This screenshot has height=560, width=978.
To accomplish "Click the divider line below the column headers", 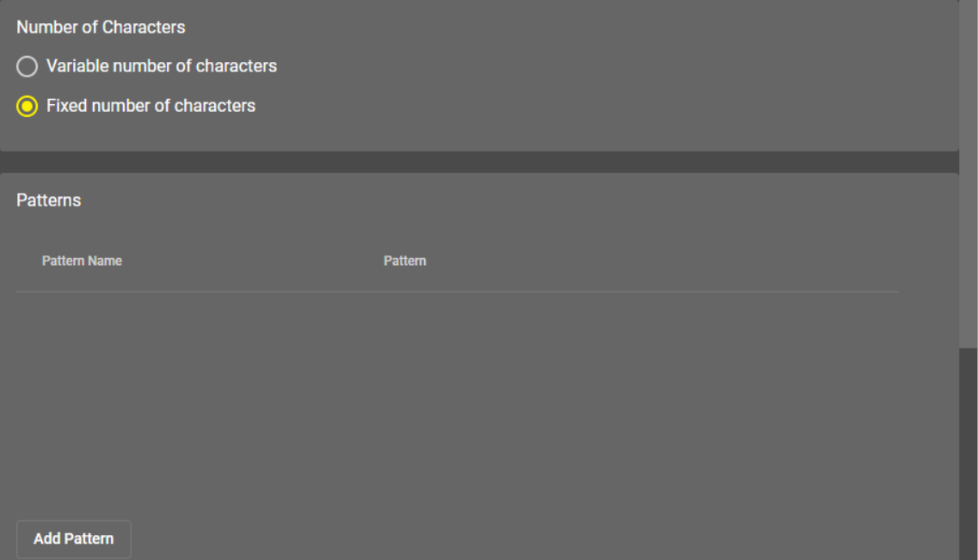I will click(456, 292).
